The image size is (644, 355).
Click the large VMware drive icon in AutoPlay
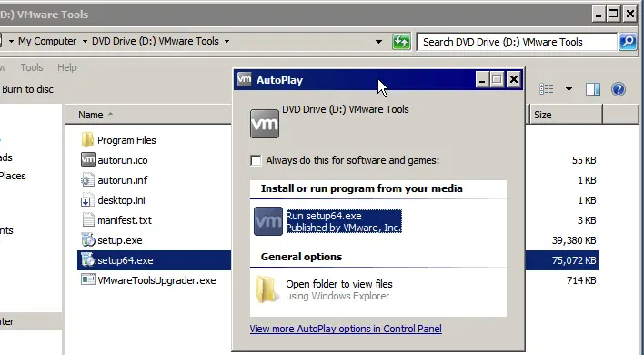pyautogui.click(x=265, y=124)
